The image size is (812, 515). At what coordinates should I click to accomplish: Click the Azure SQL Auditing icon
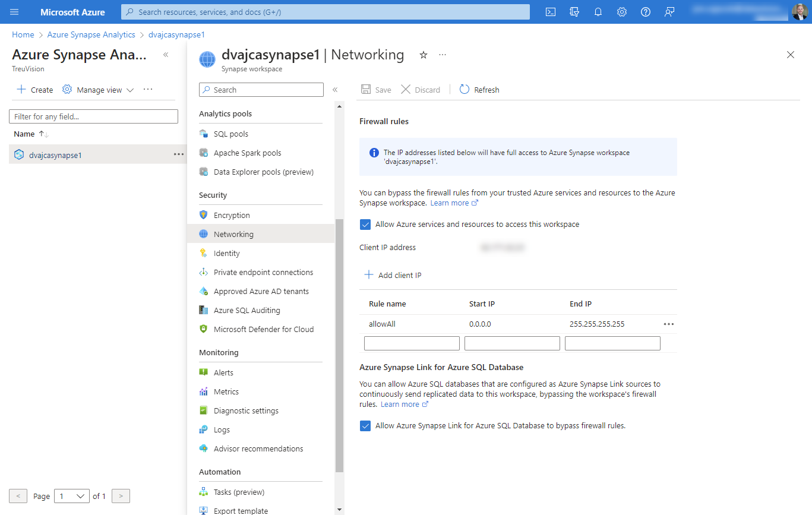204,310
